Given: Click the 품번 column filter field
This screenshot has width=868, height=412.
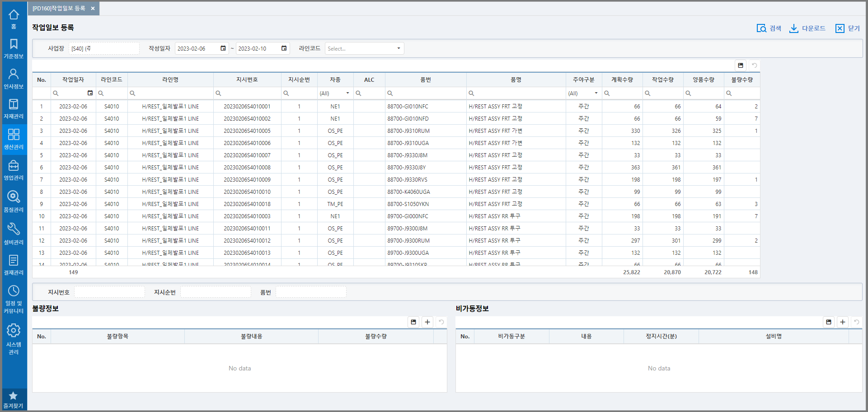Looking at the screenshot, I should tap(427, 93).
